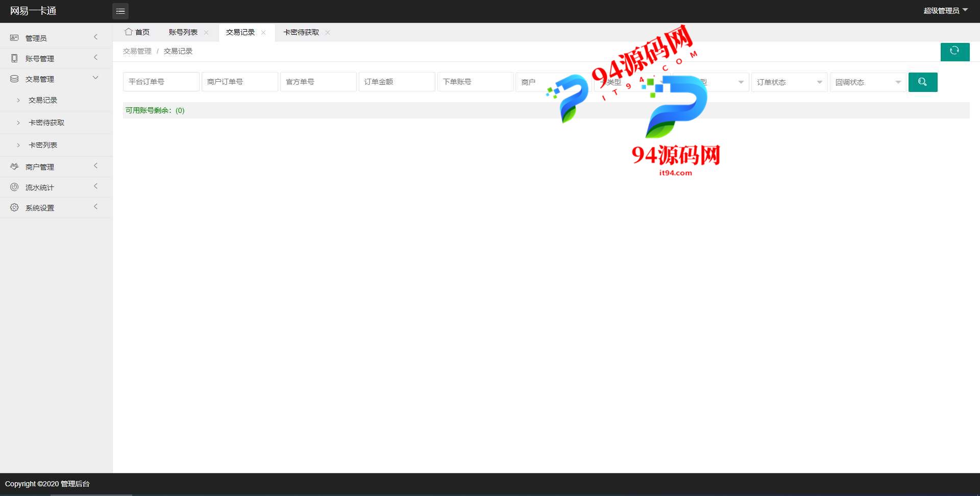Click the green refresh icon button
Viewport: 980px width, 496px height.
[x=955, y=52]
